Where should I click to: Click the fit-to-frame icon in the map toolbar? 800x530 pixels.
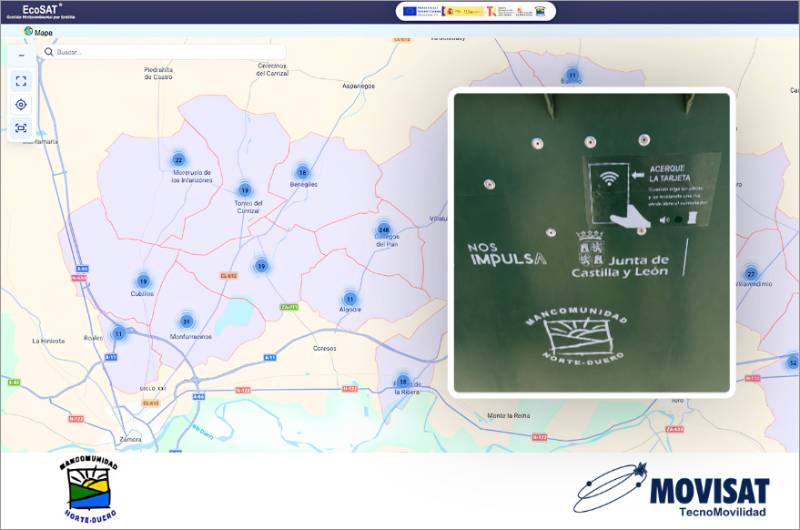click(x=21, y=128)
